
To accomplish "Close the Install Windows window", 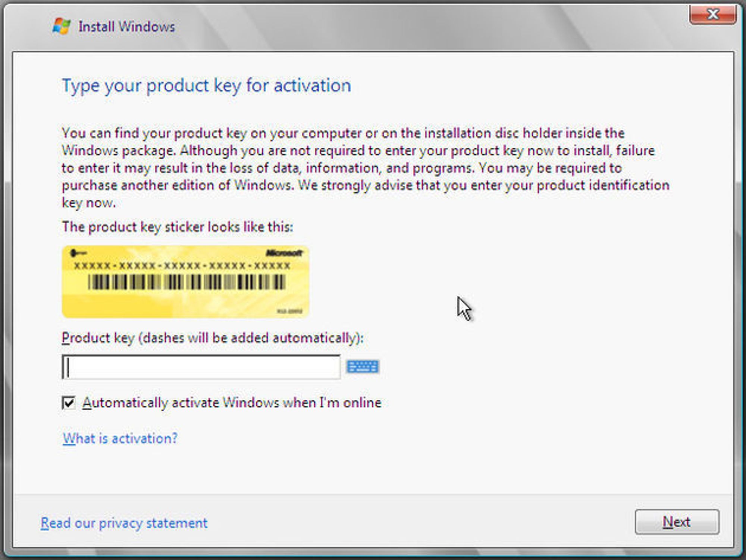I will pos(713,14).
